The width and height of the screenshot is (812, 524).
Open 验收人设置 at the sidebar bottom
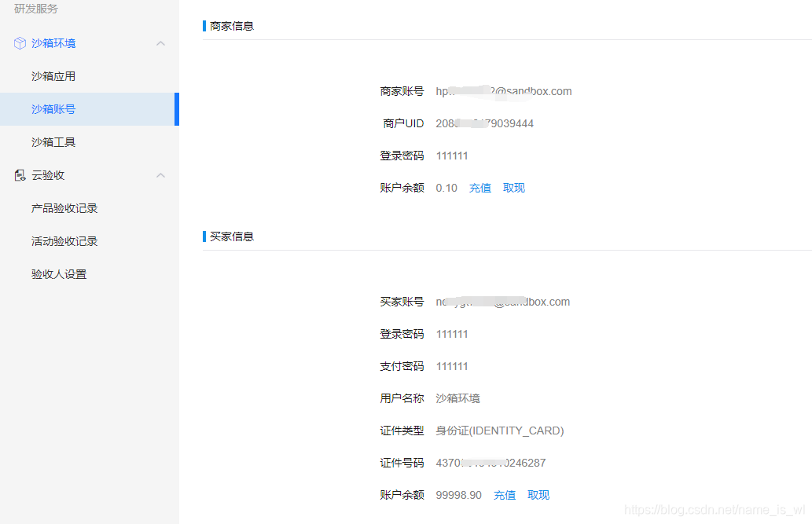click(59, 273)
